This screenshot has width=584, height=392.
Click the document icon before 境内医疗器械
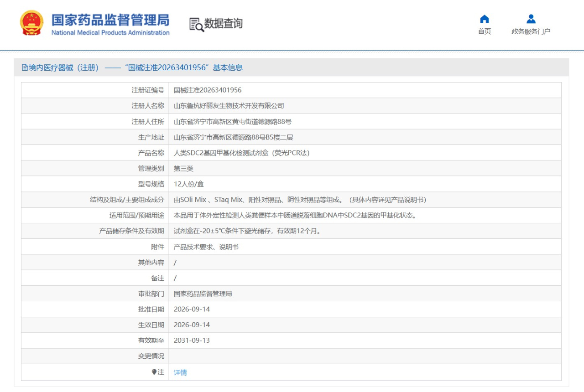coord(25,67)
